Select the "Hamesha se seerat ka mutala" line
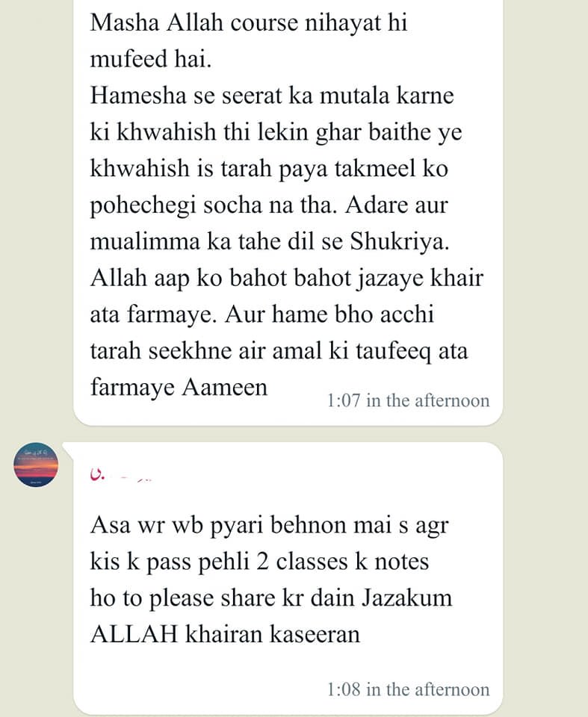The image size is (588, 717). [x=272, y=96]
